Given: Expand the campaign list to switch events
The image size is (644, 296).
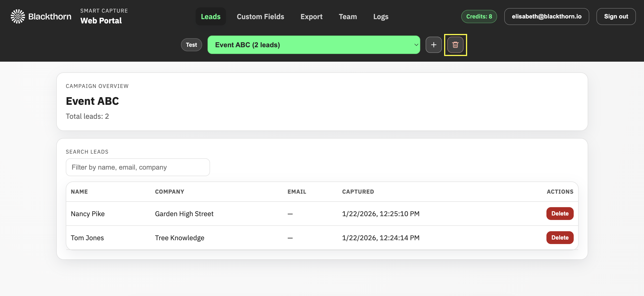Looking at the screenshot, I should click(314, 45).
